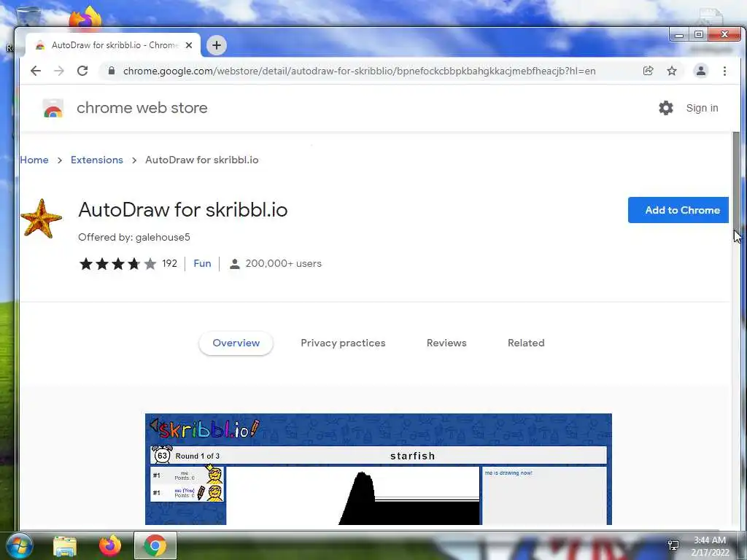
Task: Switch to the Related tab
Action: click(526, 343)
